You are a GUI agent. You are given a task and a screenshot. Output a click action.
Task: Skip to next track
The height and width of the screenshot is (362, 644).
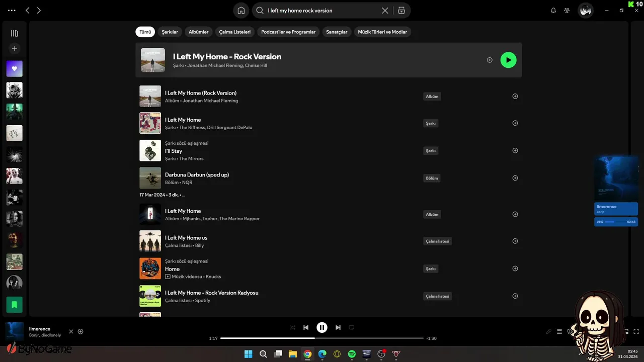tap(338, 327)
